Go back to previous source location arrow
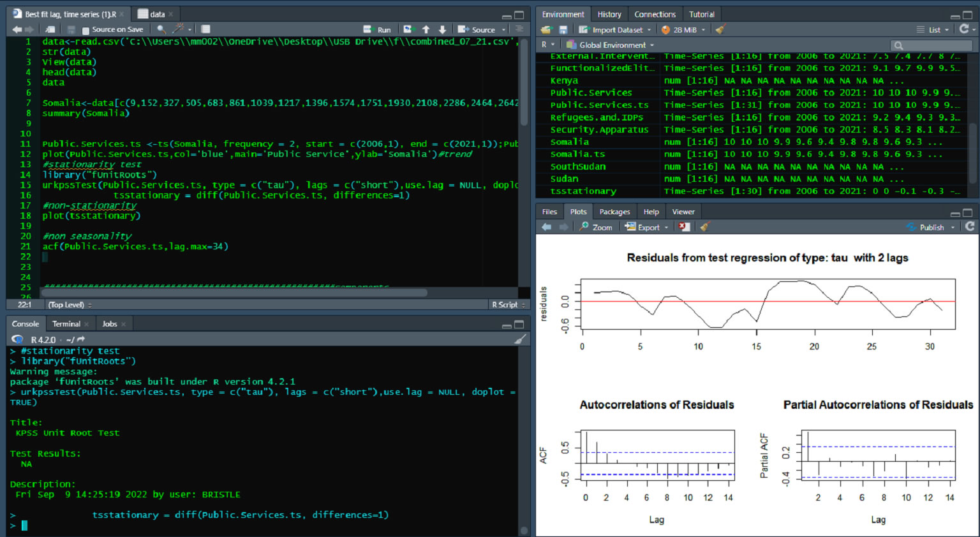 pos(17,29)
